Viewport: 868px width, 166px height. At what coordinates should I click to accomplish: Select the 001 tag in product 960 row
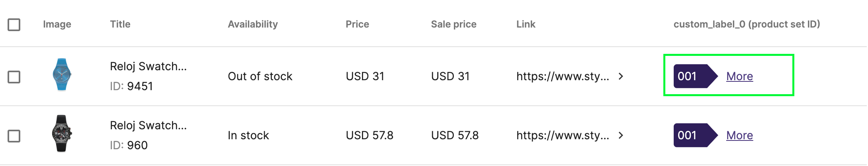[695, 135]
